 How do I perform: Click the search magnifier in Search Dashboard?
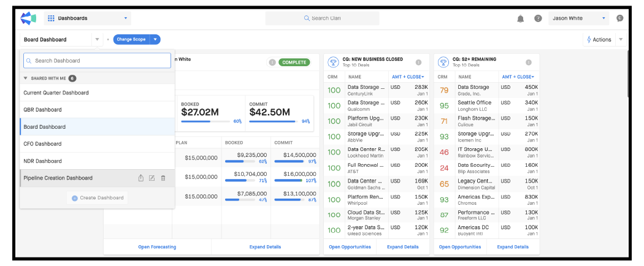pos(29,61)
